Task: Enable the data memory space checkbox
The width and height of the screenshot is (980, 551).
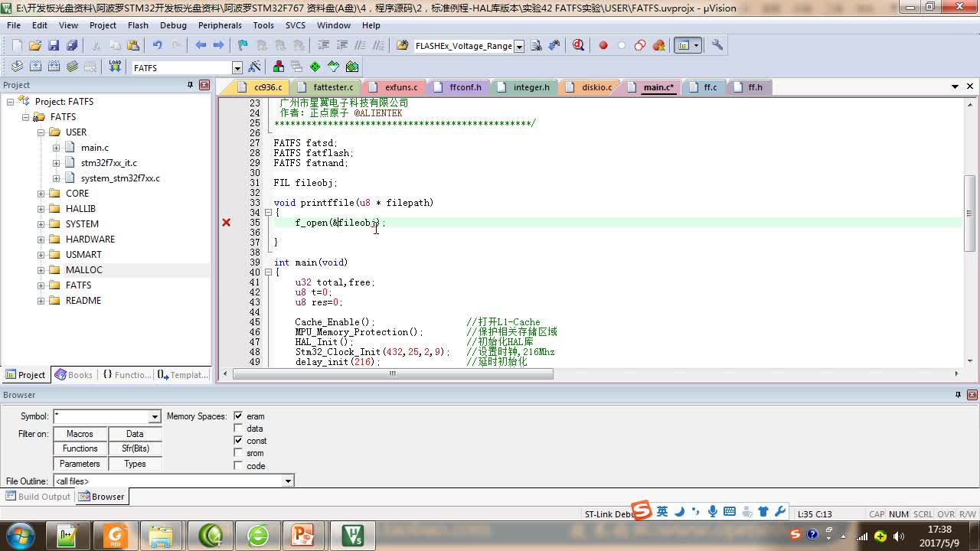Action: coord(238,429)
